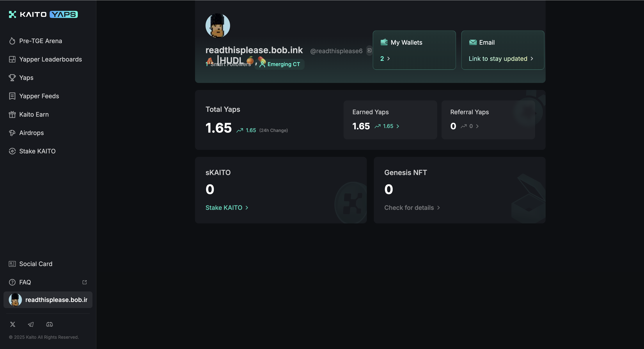Click the Earned Yaps trend arrow icon
Viewport: 644px width, 349px height.
378,126
